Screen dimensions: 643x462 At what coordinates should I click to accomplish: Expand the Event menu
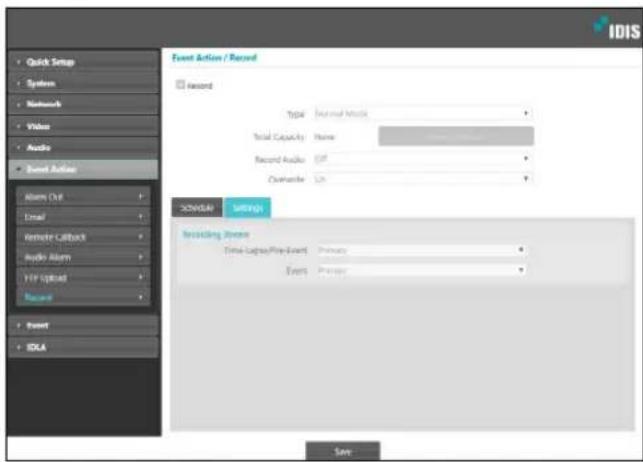coord(84,325)
